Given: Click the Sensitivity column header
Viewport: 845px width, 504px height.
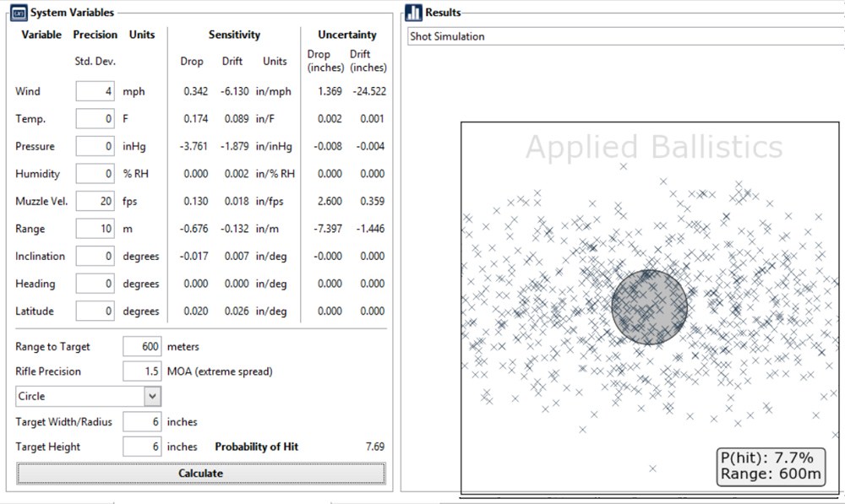Looking at the screenshot, I should pyautogui.click(x=234, y=35).
